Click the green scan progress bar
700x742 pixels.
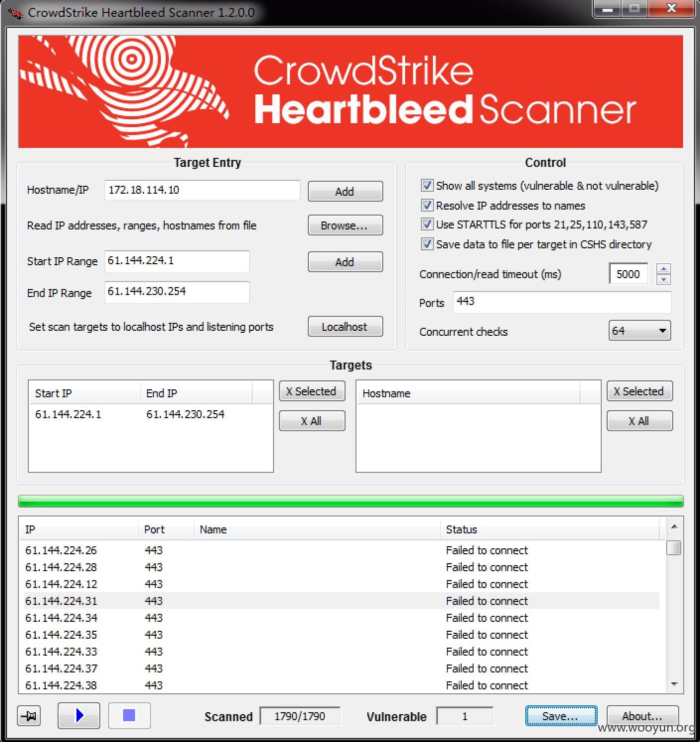[350, 501]
